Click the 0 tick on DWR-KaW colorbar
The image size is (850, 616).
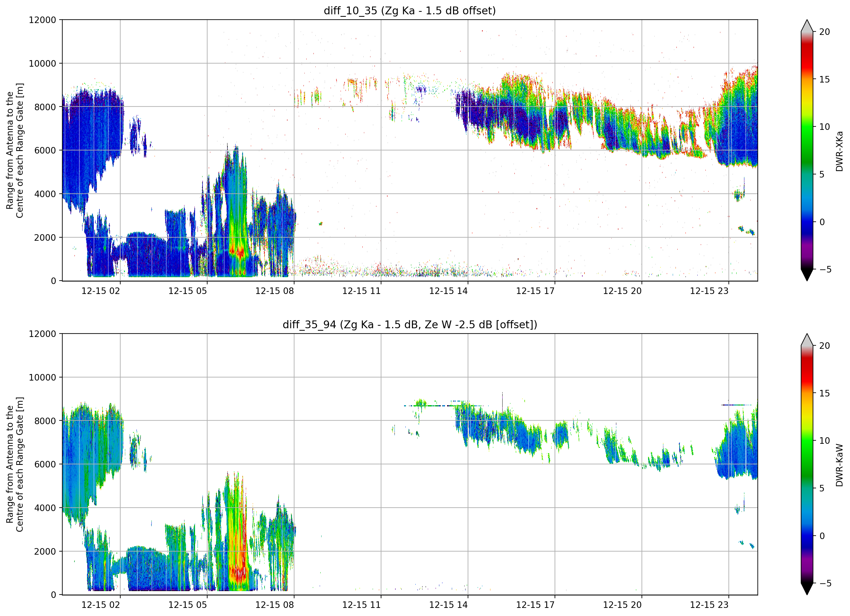pyautogui.click(x=822, y=536)
